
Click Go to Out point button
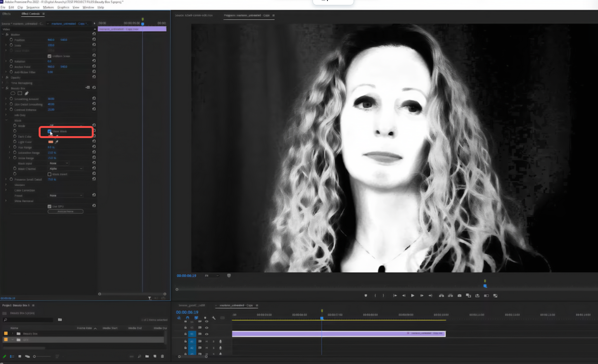430,295
